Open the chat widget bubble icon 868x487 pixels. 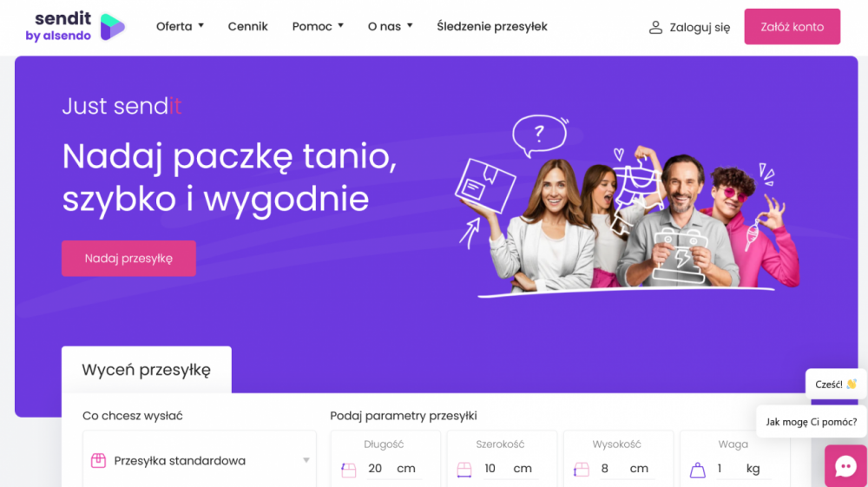tap(845, 466)
